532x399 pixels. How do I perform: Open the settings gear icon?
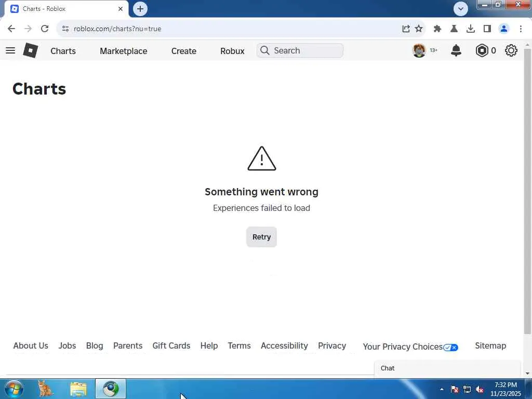[511, 50]
